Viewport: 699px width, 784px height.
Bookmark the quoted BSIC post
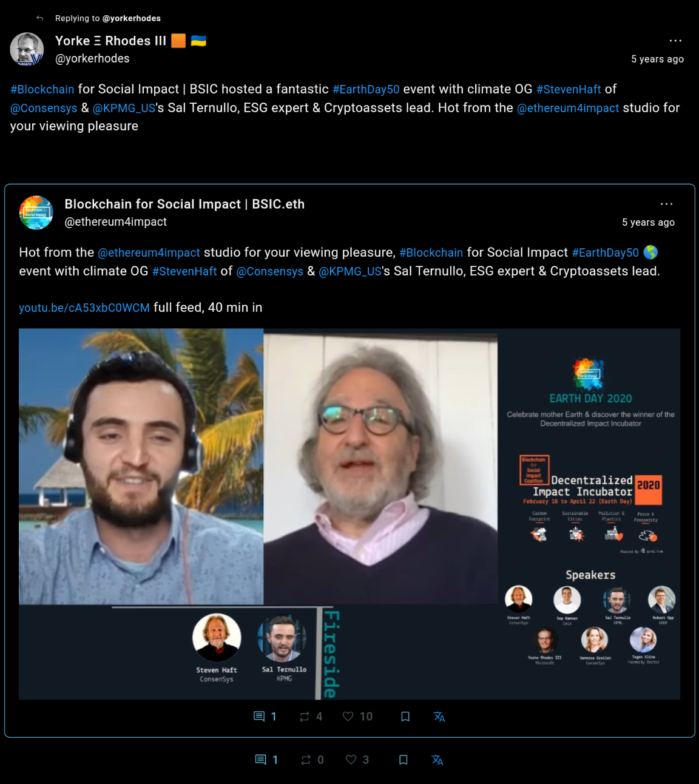tap(405, 717)
